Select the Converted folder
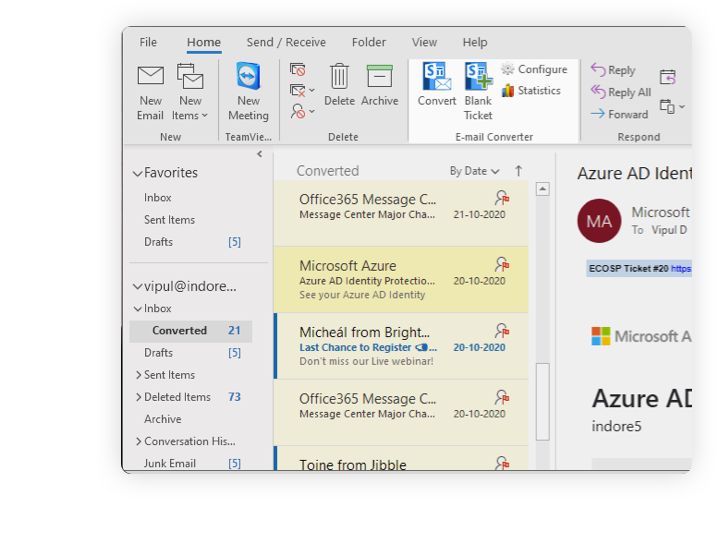The image size is (717, 536). (x=191, y=331)
